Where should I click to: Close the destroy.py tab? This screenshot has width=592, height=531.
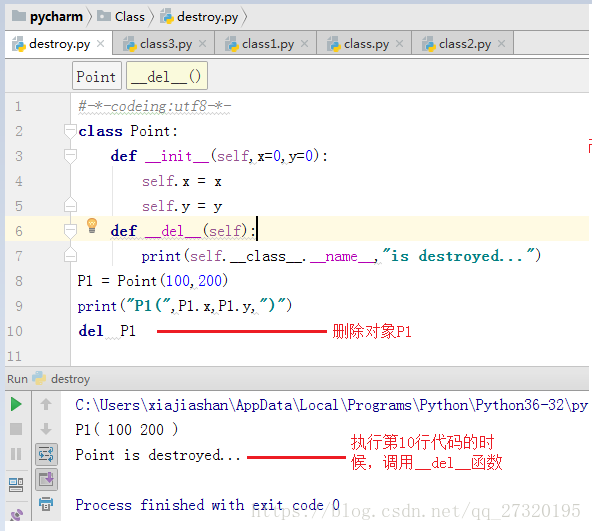click(100, 44)
